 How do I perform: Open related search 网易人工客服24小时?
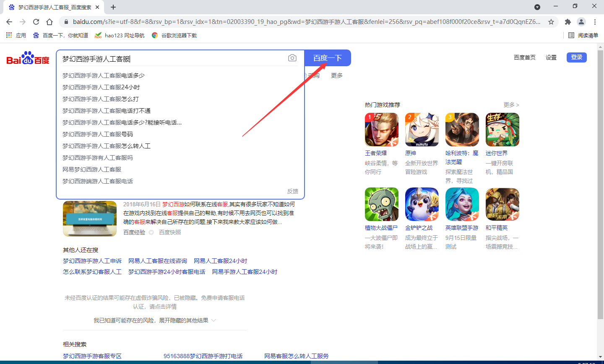tap(221, 261)
